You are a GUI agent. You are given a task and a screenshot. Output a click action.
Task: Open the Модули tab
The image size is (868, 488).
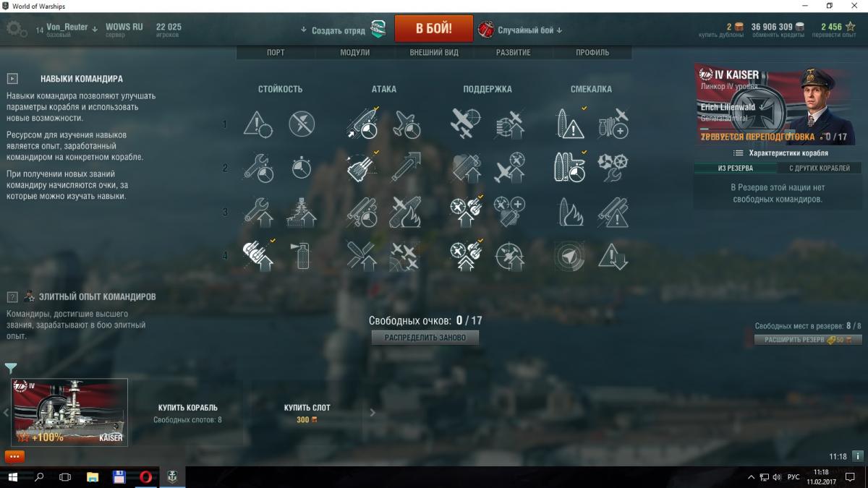355,53
